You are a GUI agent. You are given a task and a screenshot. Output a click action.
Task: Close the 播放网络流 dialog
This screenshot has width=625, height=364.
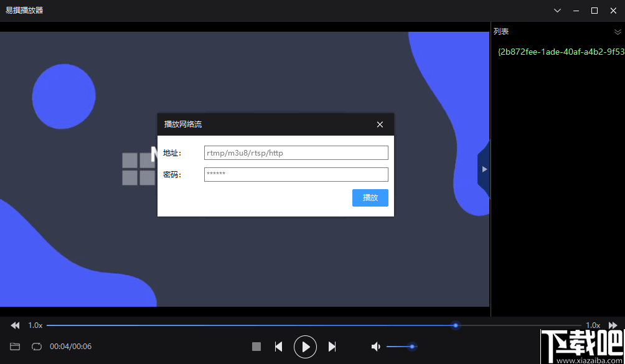pyautogui.click(x=380, y=124)
